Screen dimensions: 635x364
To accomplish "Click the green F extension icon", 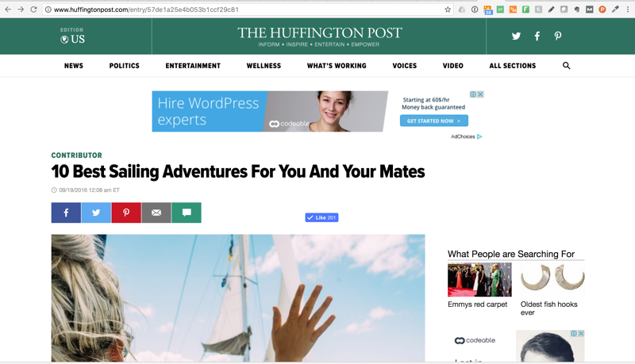I will 525,10.
